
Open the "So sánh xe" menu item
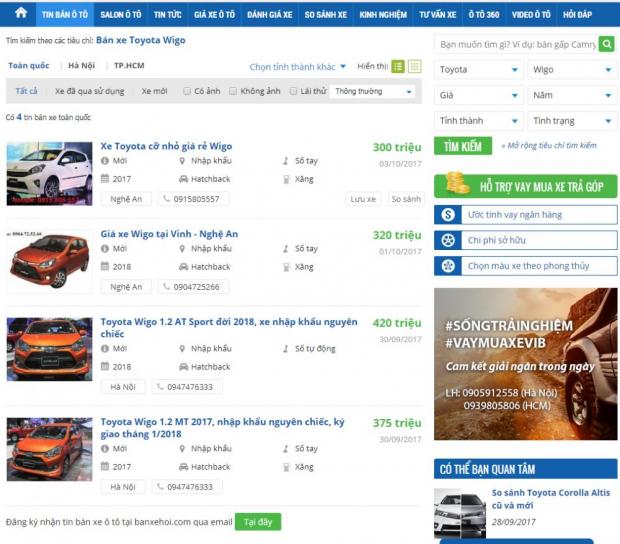tap(325, 15)
